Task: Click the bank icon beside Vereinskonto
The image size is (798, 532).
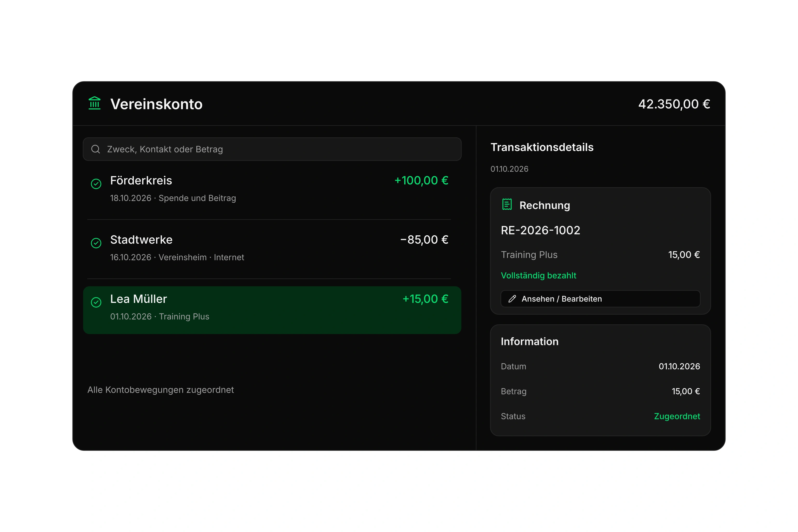Action: click(x=94, y=103)
